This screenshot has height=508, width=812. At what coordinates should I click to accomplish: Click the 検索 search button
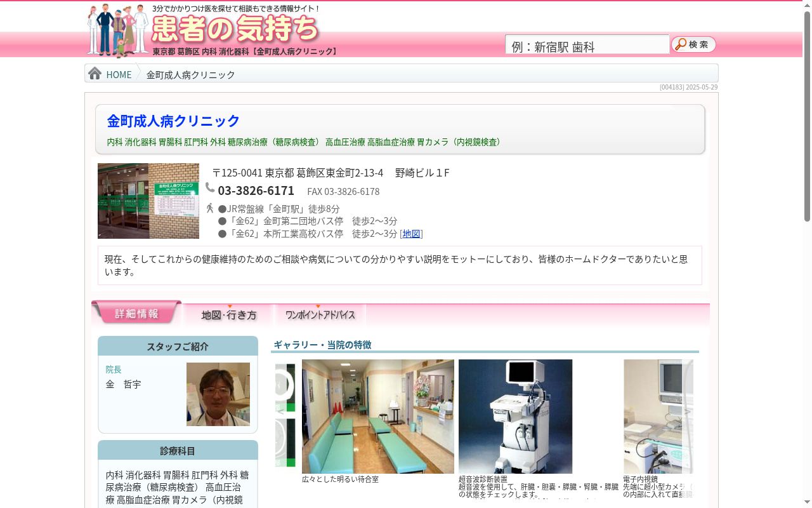point(693,44)
